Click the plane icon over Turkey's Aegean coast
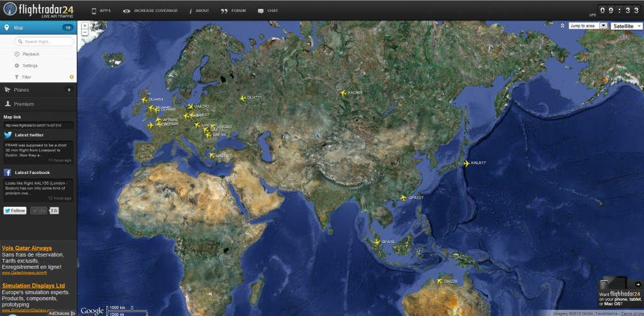 tap(212, 156)
